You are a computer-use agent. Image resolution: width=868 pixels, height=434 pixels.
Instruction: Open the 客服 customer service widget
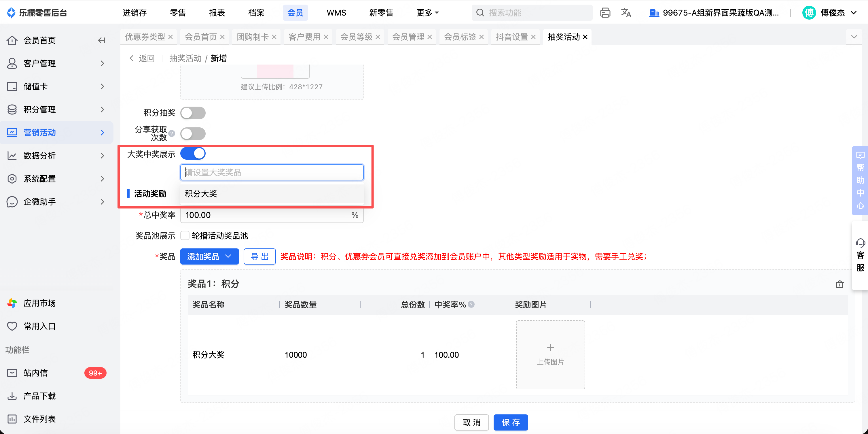pos(860,255)
